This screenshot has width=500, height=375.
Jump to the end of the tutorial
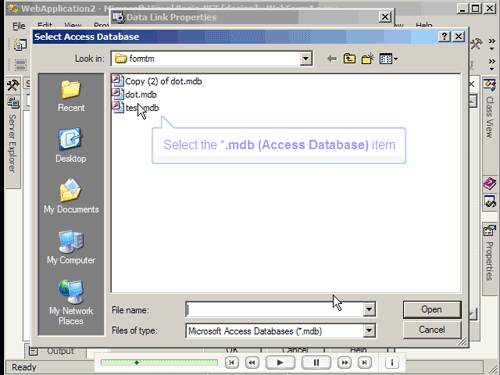click(x=365, y=362)
